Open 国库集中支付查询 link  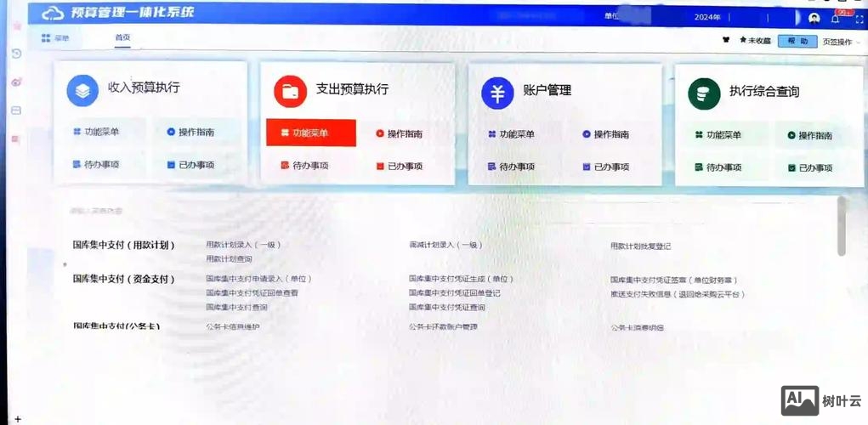pos(236,307)
